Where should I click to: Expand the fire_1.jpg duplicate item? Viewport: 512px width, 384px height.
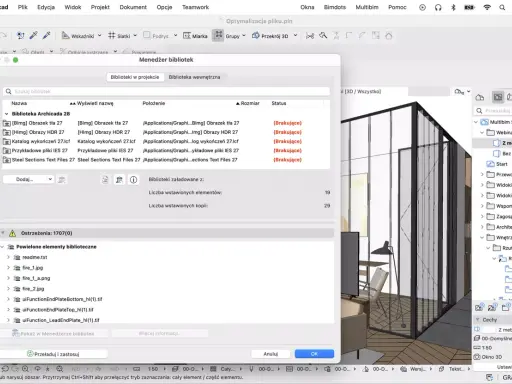(9, 268)
